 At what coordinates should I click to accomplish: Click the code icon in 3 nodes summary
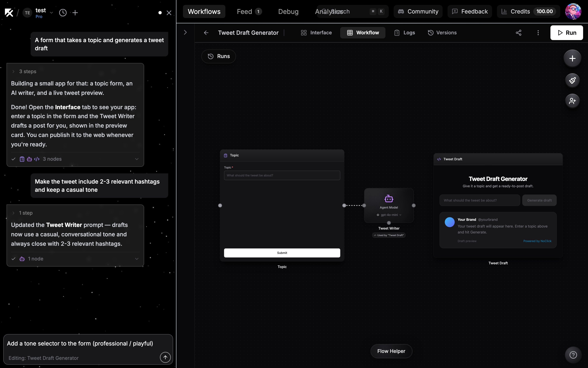click(x=37, y=159)
